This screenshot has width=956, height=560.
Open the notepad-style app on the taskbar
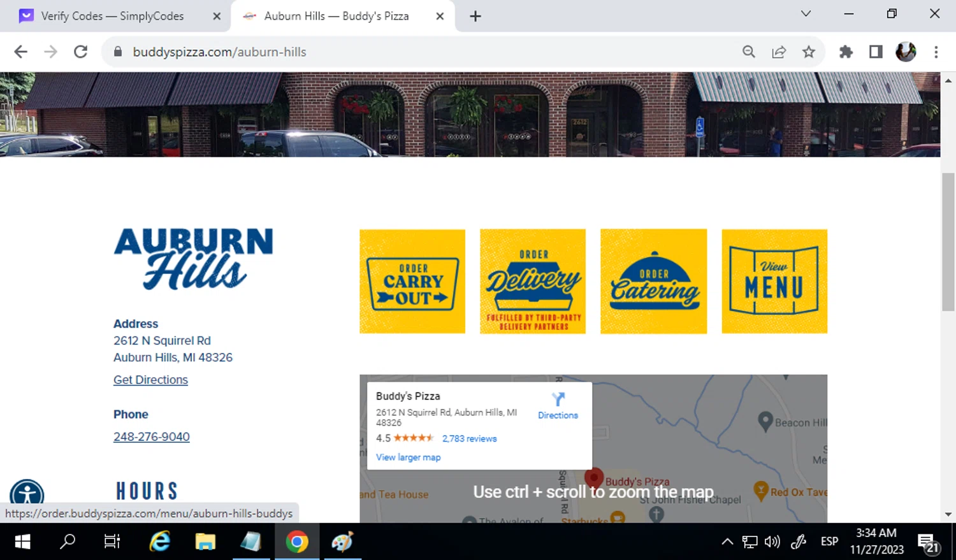click(x=251, y=542)
